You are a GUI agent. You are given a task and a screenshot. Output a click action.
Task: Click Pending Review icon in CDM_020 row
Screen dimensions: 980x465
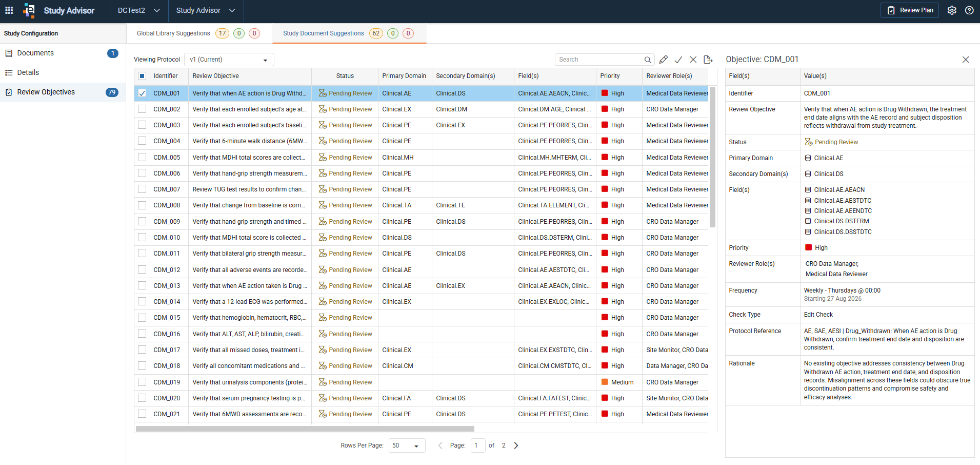[323, 398]
